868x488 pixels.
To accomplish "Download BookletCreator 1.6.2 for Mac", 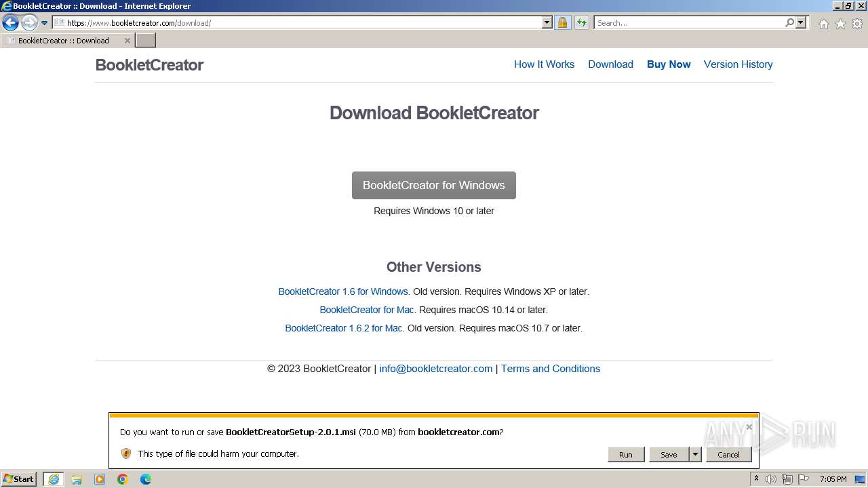I will point(344,328).
